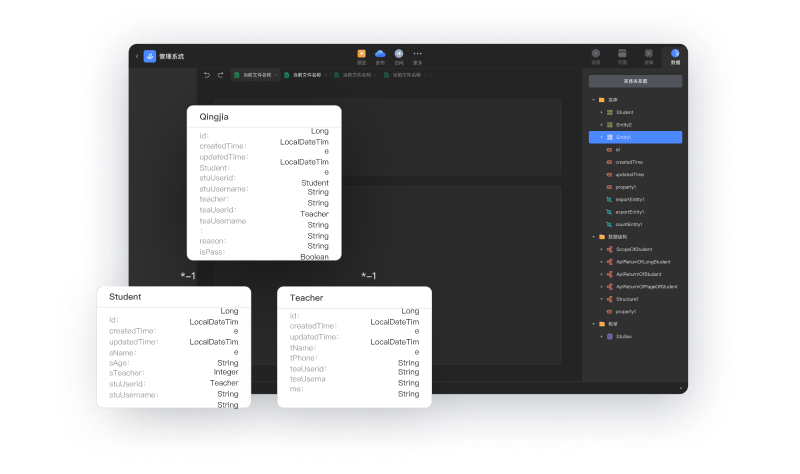Collapse the Structure1 arrow
Image resolution: width=800 pixels, height=474 pixels.
click(x=602, y=299)
